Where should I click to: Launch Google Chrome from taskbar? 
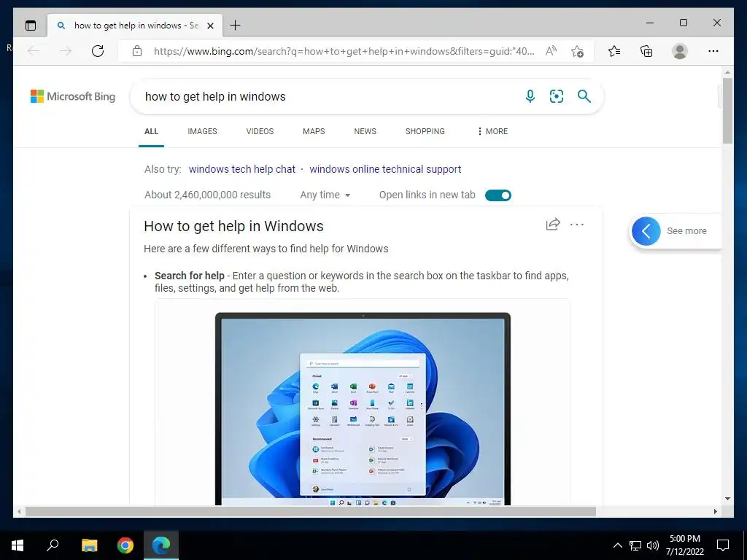125,545
